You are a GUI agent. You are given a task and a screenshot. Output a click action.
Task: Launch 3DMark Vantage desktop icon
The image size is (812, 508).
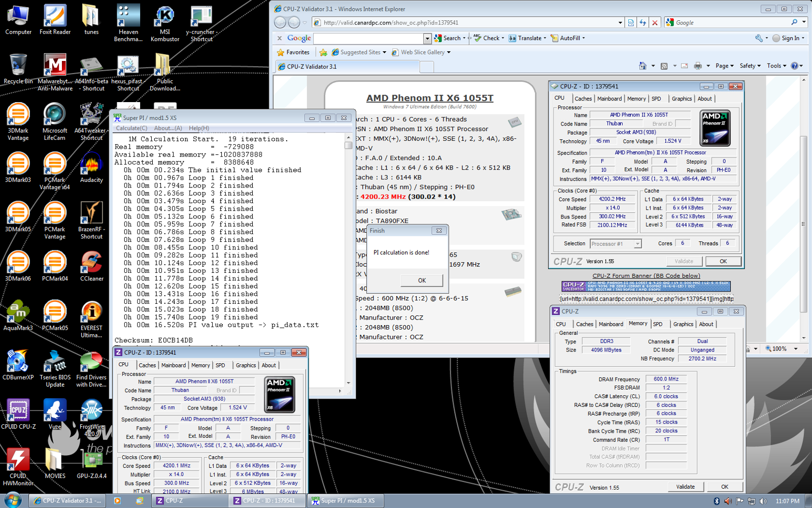coord(18,122)
